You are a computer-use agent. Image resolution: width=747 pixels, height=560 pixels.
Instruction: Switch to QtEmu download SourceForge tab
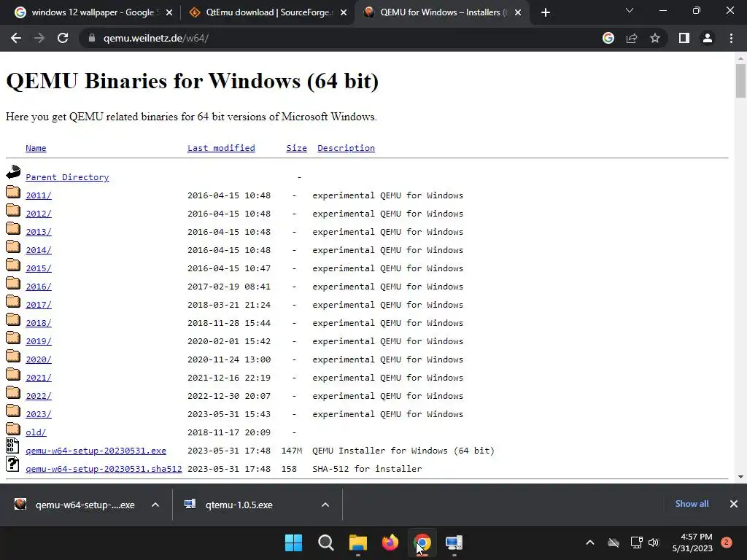coord(267,12)
